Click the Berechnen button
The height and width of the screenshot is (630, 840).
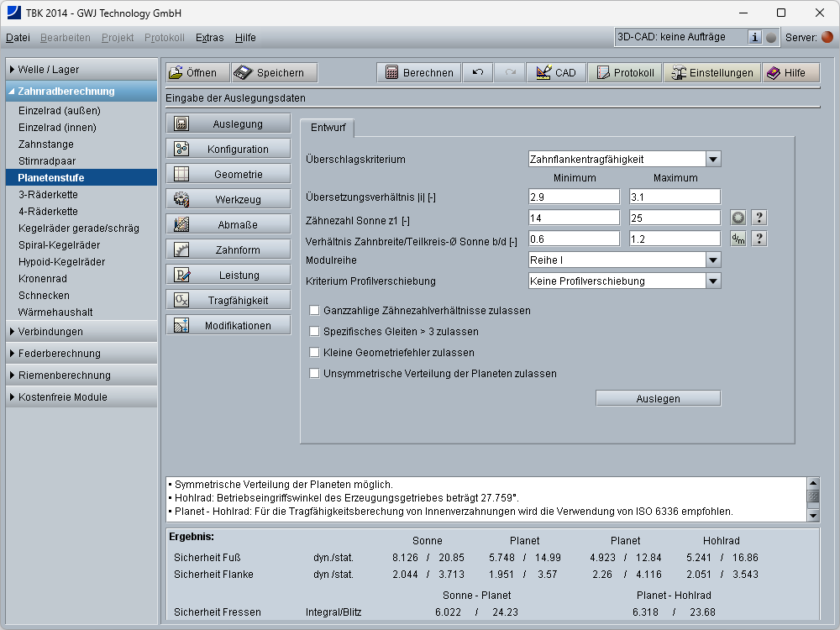(x=418, y=73)
